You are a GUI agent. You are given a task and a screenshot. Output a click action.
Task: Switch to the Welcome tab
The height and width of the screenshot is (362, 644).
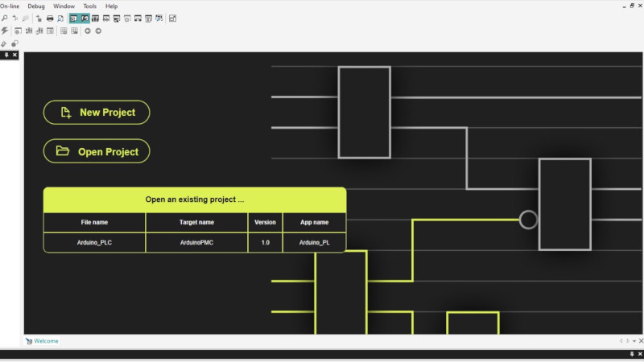click(46, 341)
